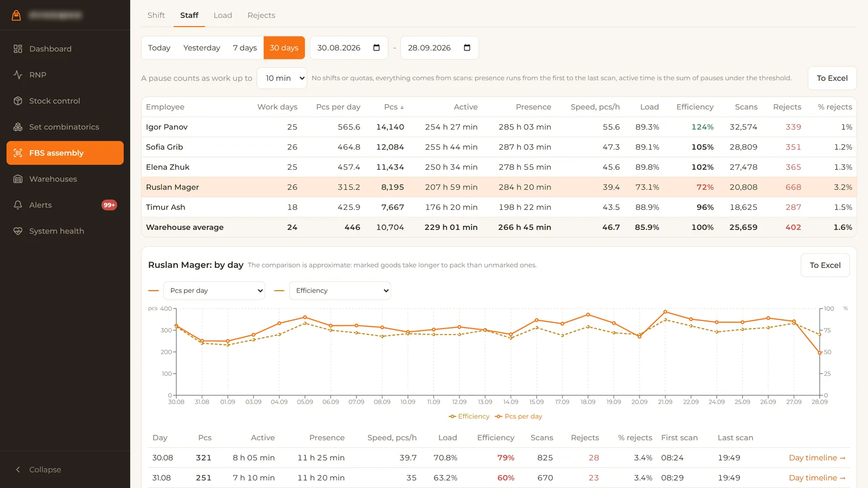Click Ruslan Mager's 668 rejects value
The width and height of the screenshot is (868, 488).
coord(793,187)
